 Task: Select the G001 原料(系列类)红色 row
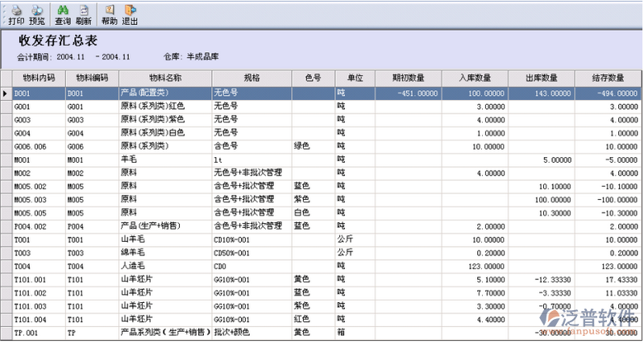click(165, 106)
